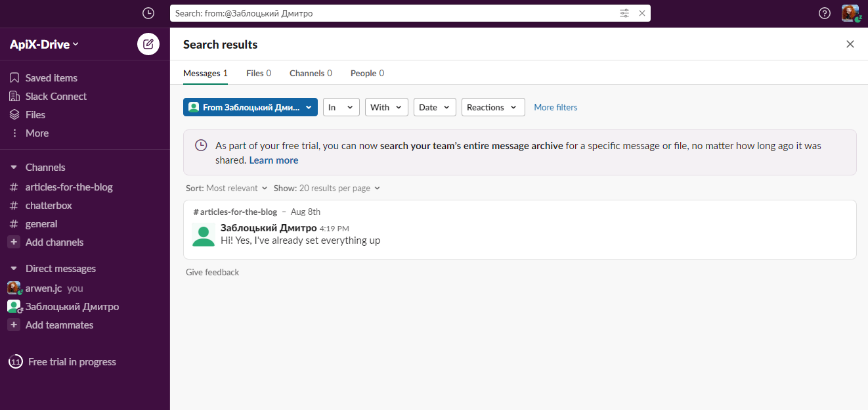Open search filter sliders icon in search bar
The width and height of the screenshot is (868, 410).
coord(624,13)
